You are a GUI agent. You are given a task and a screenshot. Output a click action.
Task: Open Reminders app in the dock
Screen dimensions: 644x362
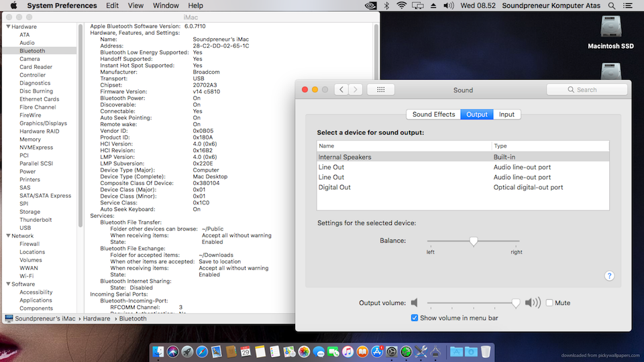(x=275, y=352)
